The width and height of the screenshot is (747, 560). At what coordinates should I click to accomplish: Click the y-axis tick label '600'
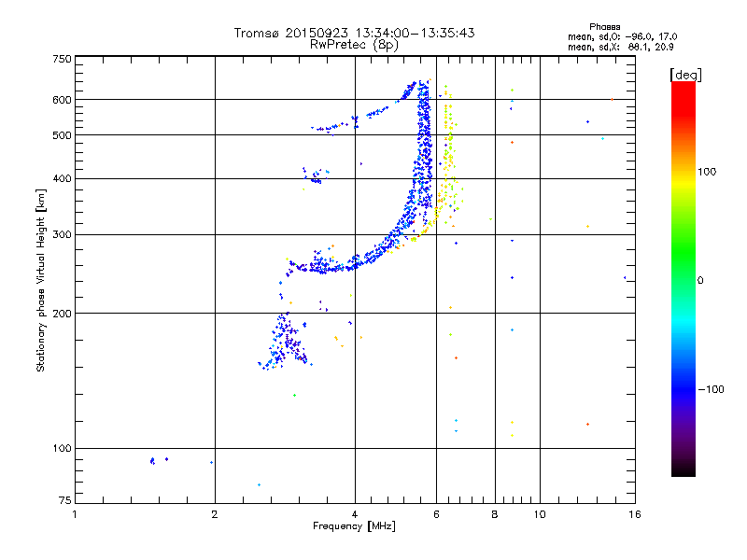[62, 100]
